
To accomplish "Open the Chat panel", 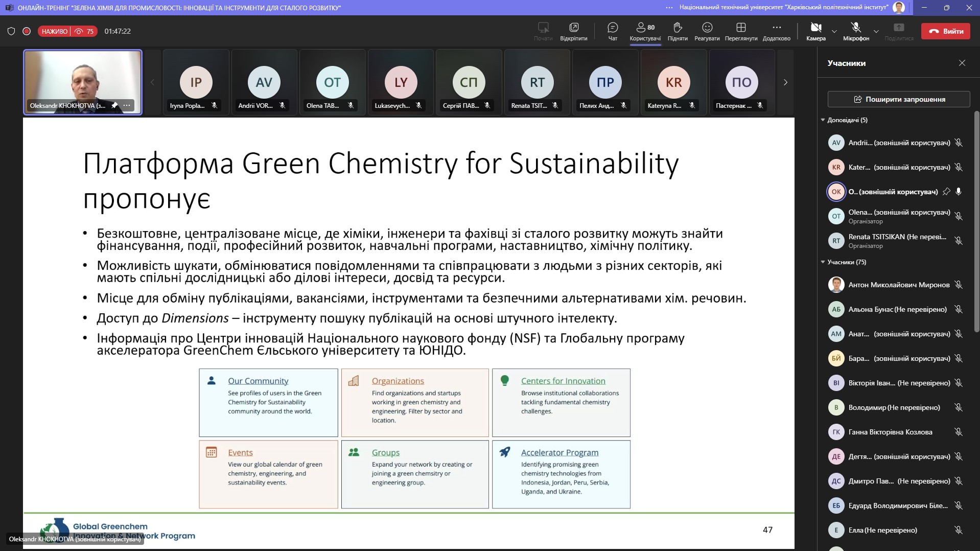I will coord(613,31).
